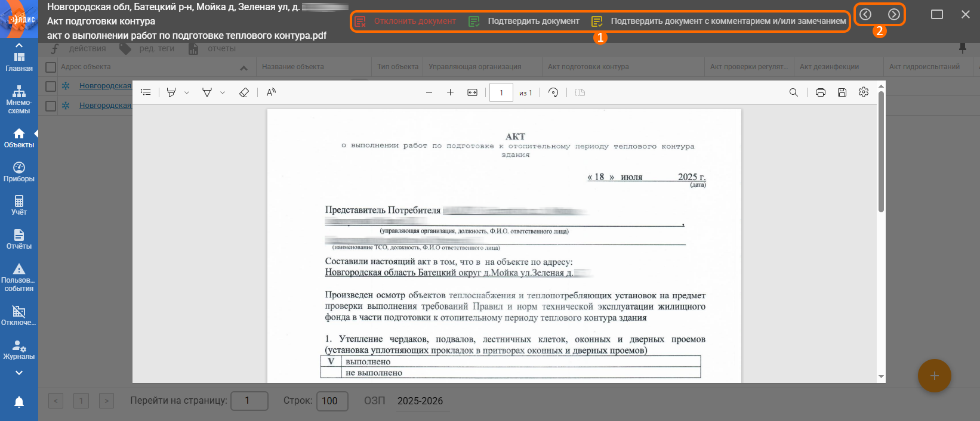The height and width of the screenshot is (421, 980).
Task: Close the document preview dialog
Action: (x=966, y=14)
